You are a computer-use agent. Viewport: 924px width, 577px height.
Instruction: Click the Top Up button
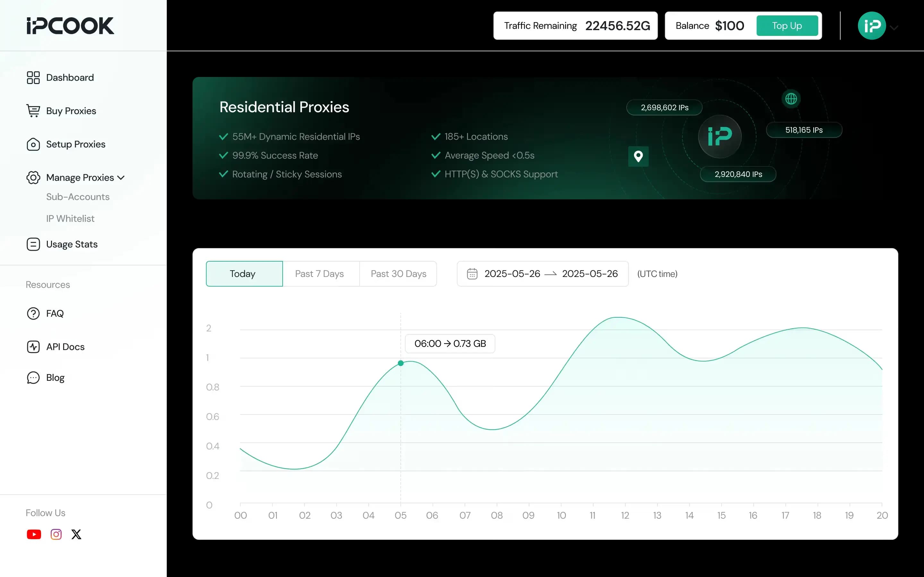tap(787, 26)
